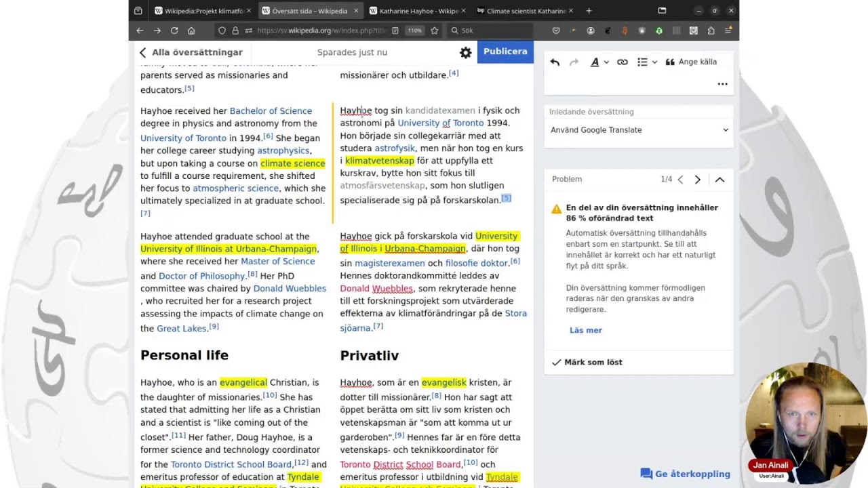868x488 pixels.
Task: Mark the issue as resolved (Märk som löst)
Action: (587, 362)
